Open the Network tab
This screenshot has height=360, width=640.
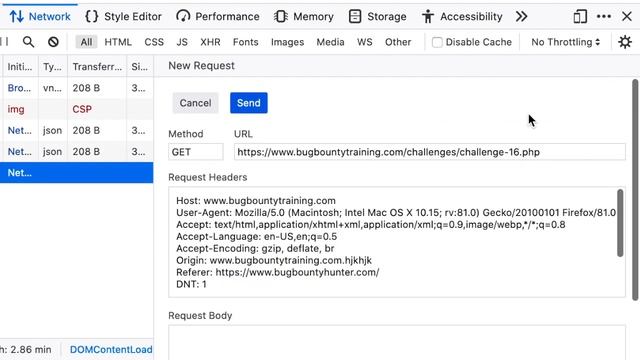[x=40, y=17]
